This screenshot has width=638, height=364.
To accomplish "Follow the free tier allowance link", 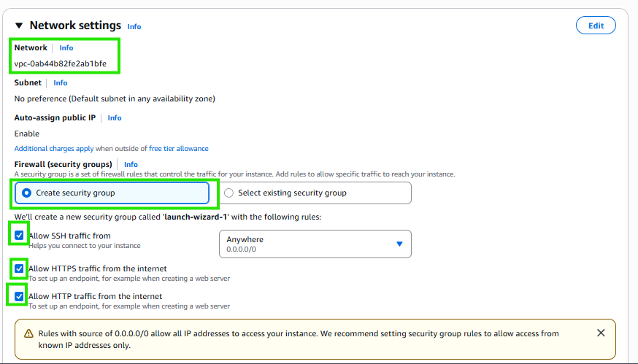I will (x=179, y=149).
